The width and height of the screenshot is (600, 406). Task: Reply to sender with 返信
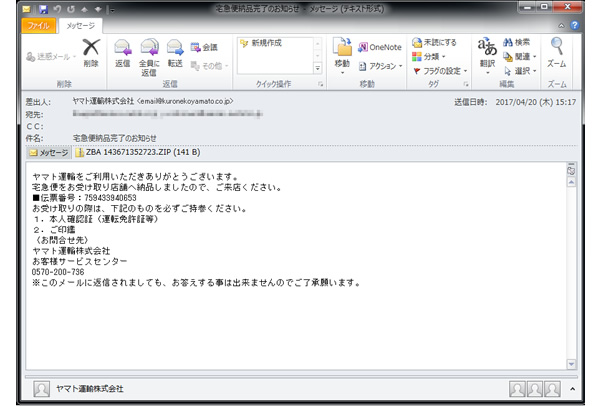pos(122,53)
